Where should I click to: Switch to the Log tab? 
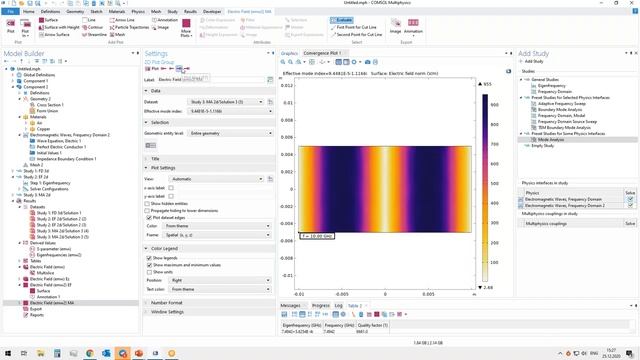pos(339,305)
